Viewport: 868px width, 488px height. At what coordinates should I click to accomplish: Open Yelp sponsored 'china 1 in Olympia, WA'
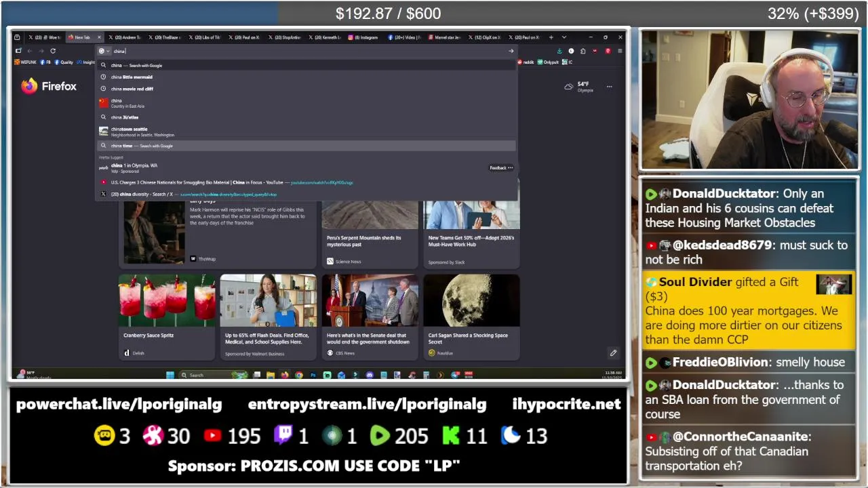292,167
